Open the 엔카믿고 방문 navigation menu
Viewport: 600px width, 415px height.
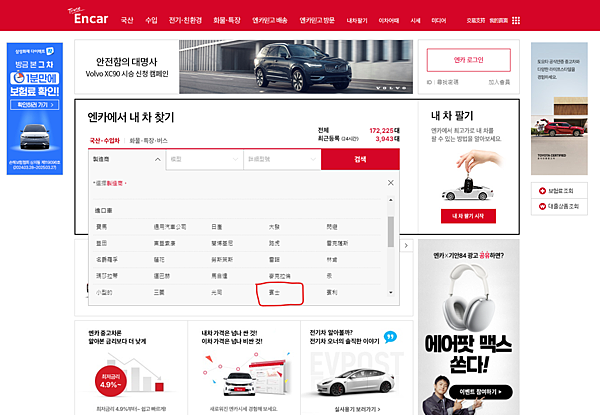click(x=317, y=20)
